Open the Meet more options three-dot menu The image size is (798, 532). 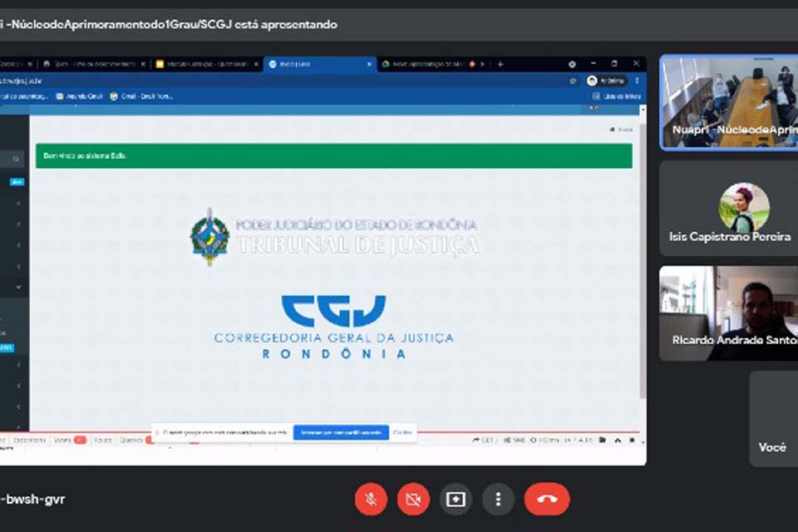pyautogui.click(x=498, y=499)
